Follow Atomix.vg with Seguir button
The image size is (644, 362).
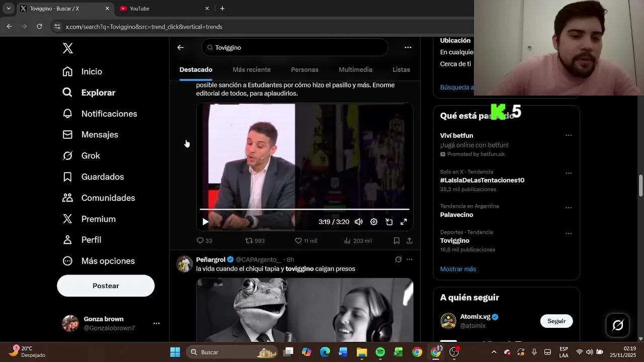click(556, 321)
